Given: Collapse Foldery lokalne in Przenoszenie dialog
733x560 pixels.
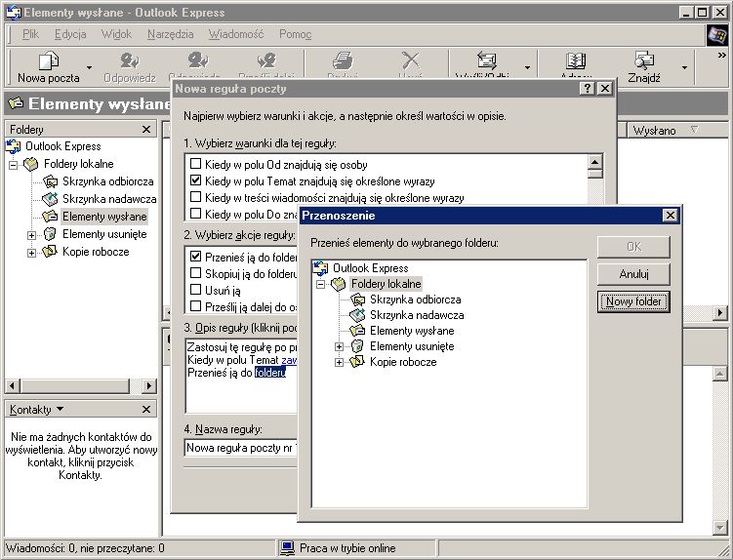Looking at the screenshot, I should [321, 284].
